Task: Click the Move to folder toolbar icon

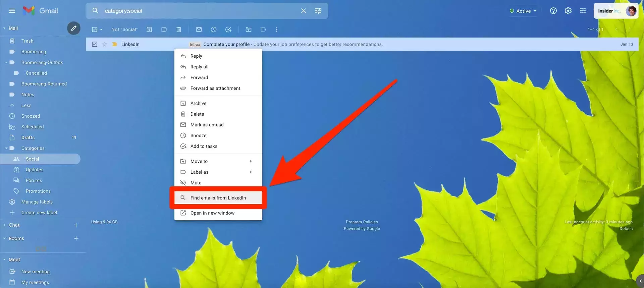Action: click(249, 30)
